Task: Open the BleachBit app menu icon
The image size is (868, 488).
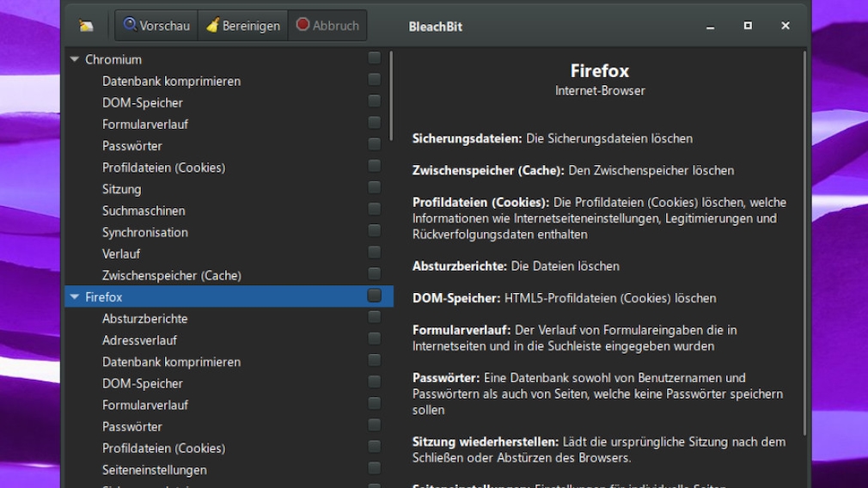Action: tap(86, 26)
